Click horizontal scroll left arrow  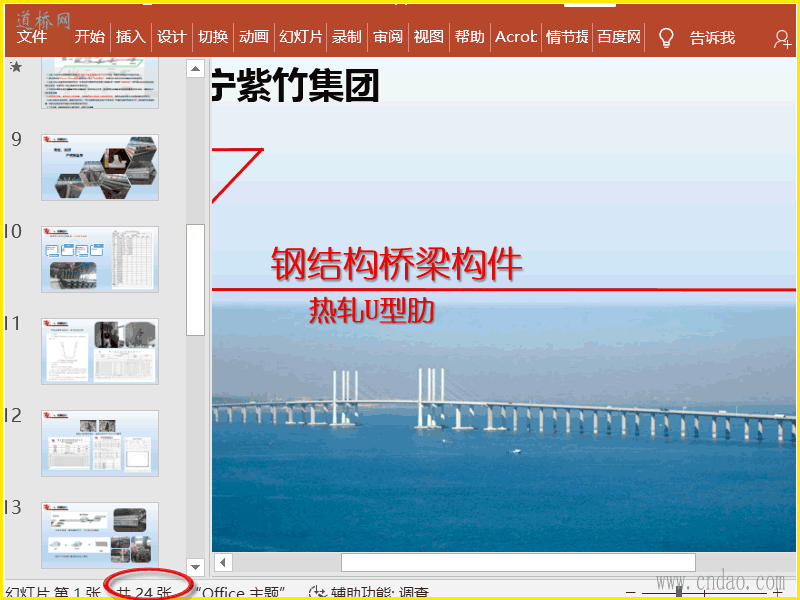(x=223, y=563)
